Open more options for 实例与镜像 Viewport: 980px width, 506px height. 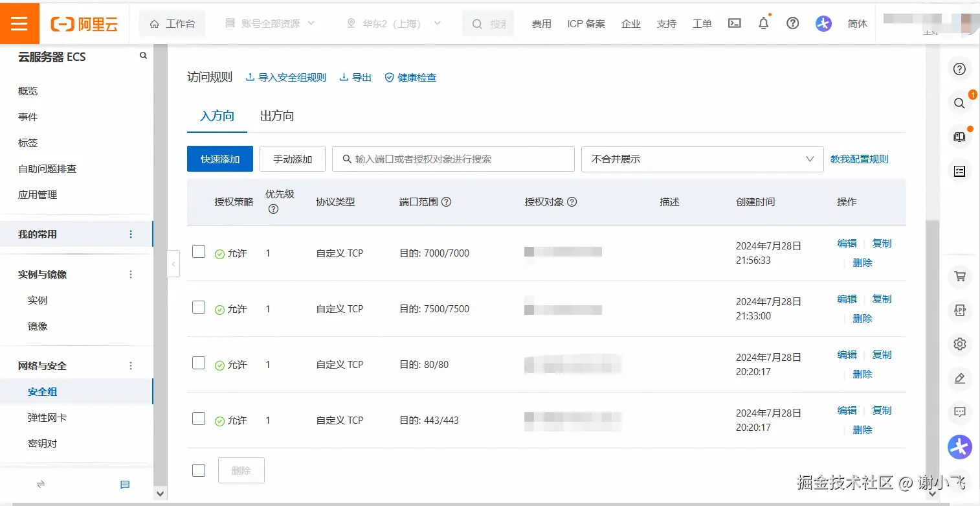[131, 274]
